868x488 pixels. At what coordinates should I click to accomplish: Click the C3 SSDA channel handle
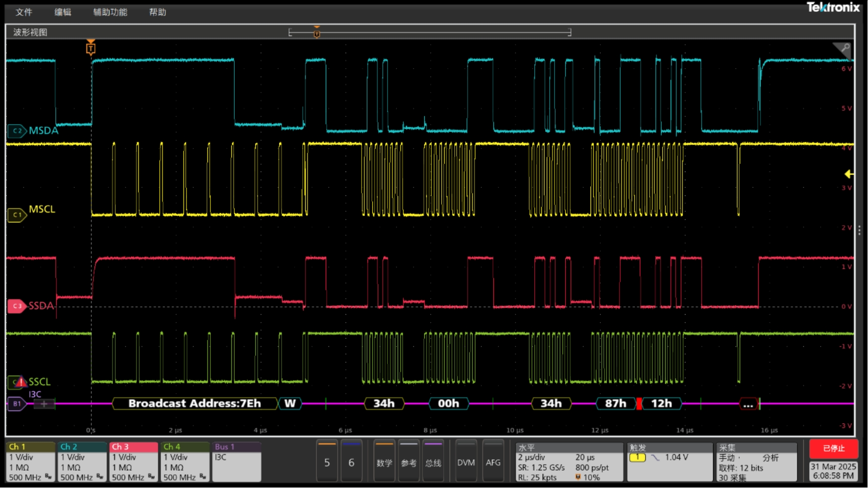pos(17,306)
